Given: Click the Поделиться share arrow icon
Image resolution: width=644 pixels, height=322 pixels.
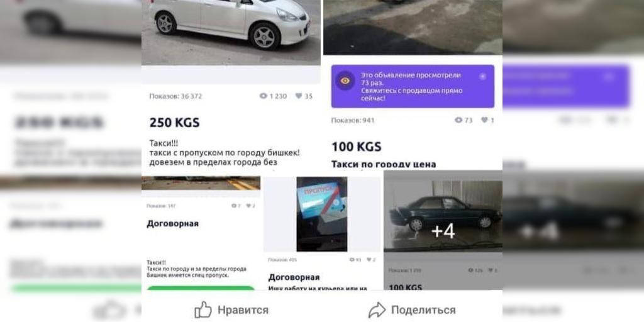Looking at the screenshot, I should [377, 310].
